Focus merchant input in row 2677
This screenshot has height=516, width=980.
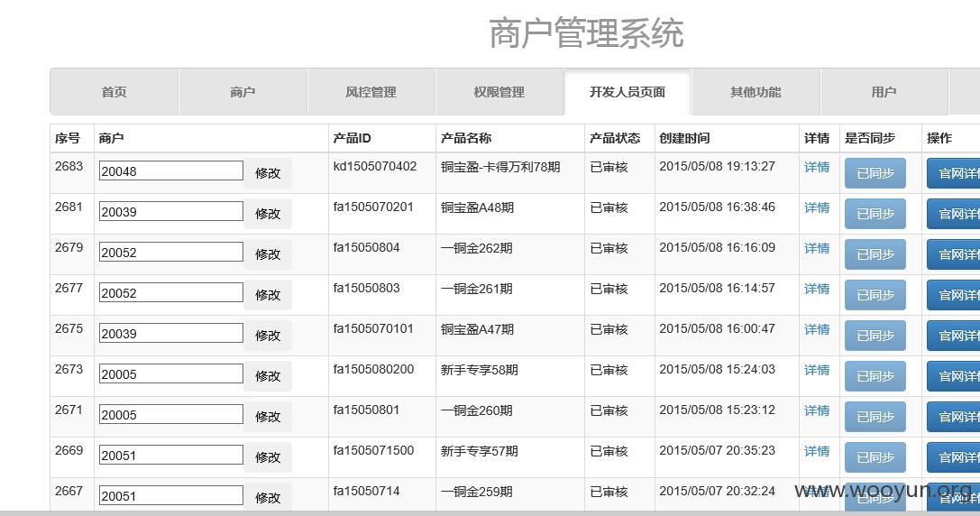click(170, 292)
